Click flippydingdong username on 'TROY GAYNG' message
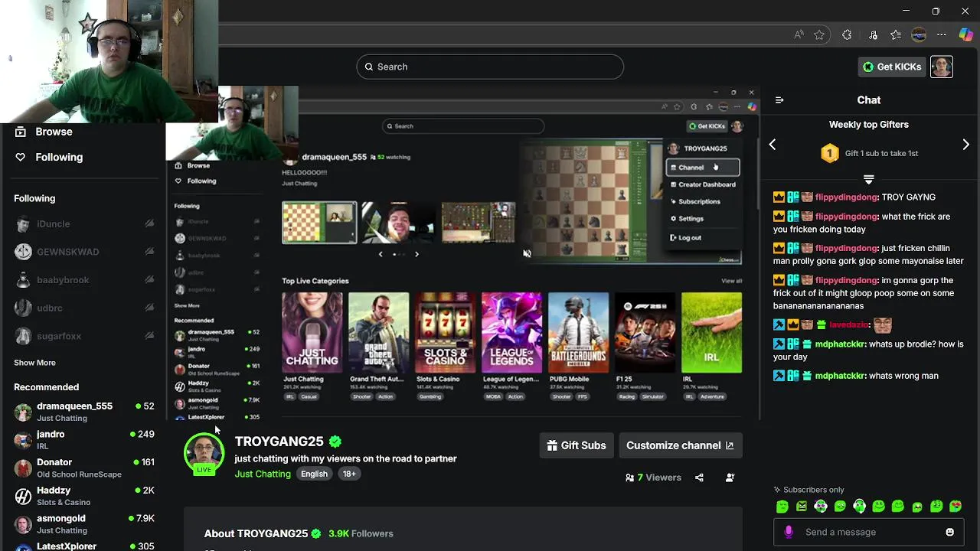 846,197
